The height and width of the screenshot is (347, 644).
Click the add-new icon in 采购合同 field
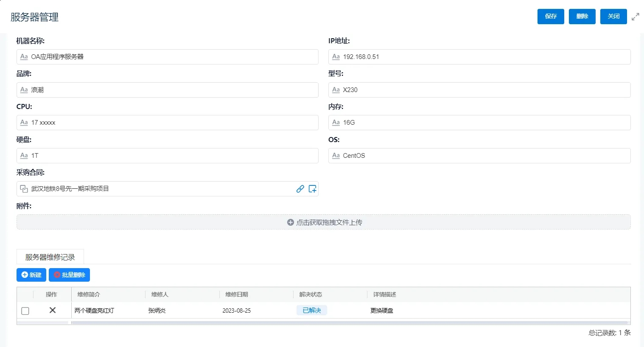[312, 189]
